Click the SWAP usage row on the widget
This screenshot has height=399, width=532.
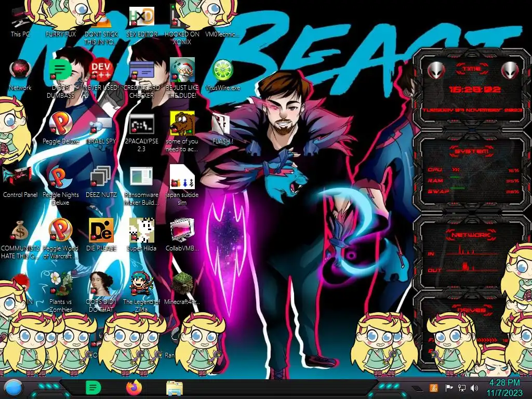coord(473,191)
